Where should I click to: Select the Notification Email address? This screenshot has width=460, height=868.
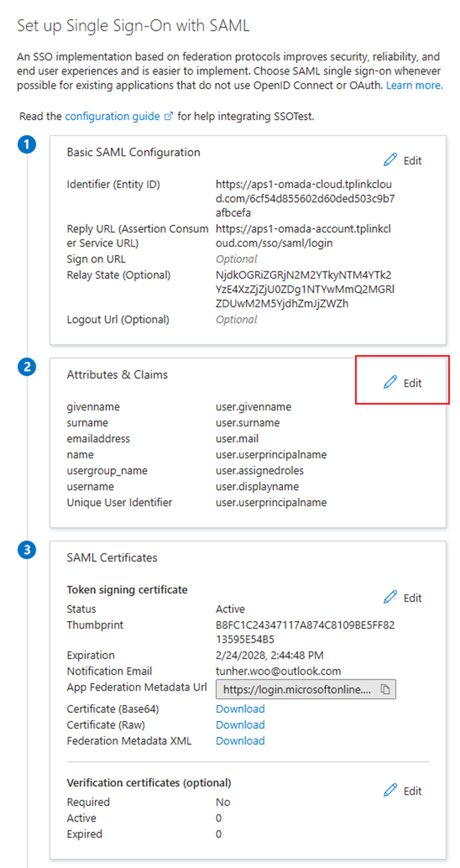tap(278, 671)
